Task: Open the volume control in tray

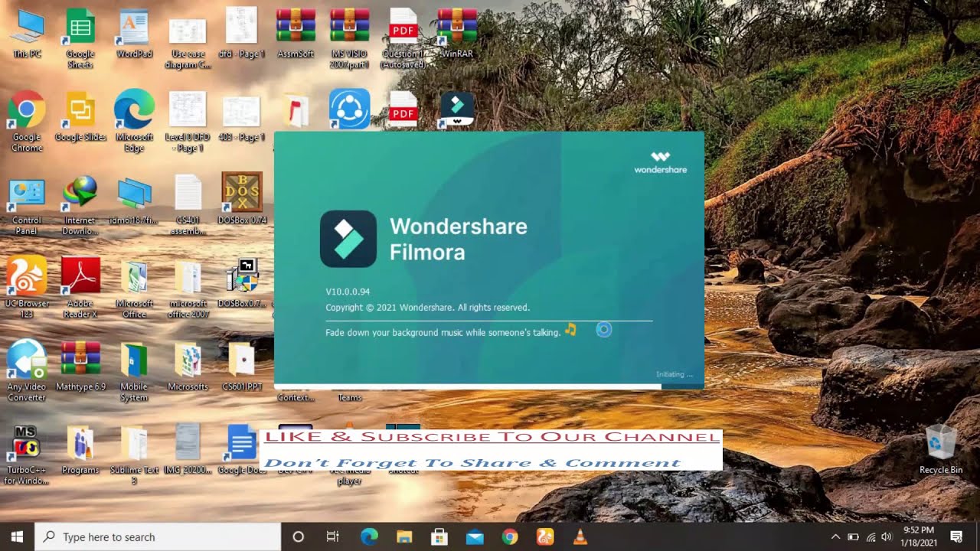Action: 887,536
